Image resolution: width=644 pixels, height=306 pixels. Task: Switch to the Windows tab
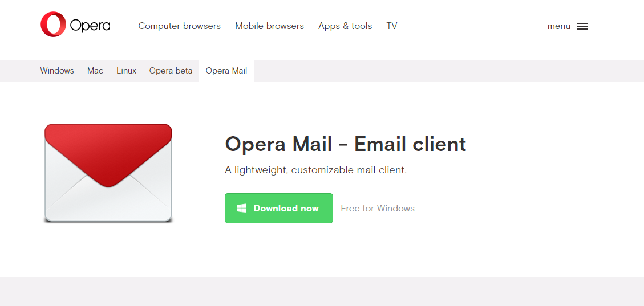coord(57,71)
